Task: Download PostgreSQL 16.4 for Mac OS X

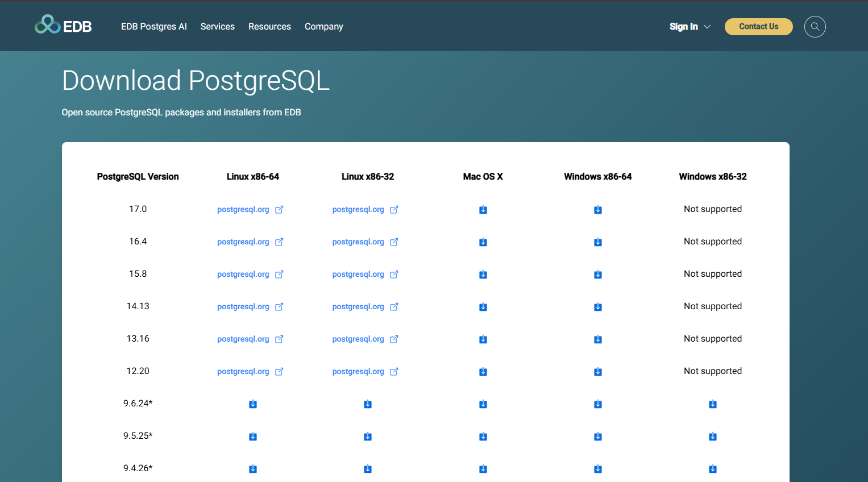Action: click(483, 242)
